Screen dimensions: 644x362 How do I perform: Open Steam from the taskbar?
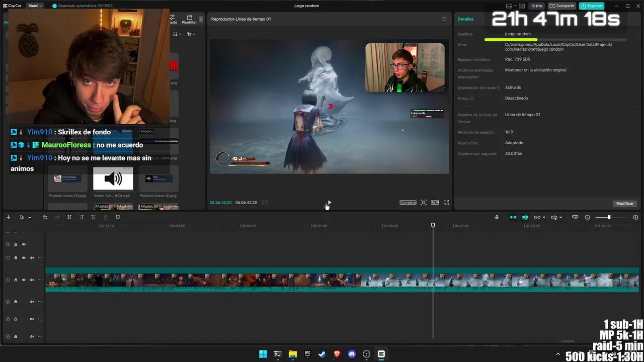coord(322,354)
